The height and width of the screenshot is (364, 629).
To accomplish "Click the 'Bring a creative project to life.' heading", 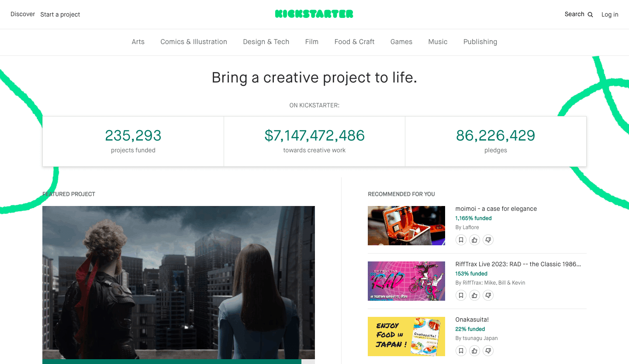I will click(314, 78).
